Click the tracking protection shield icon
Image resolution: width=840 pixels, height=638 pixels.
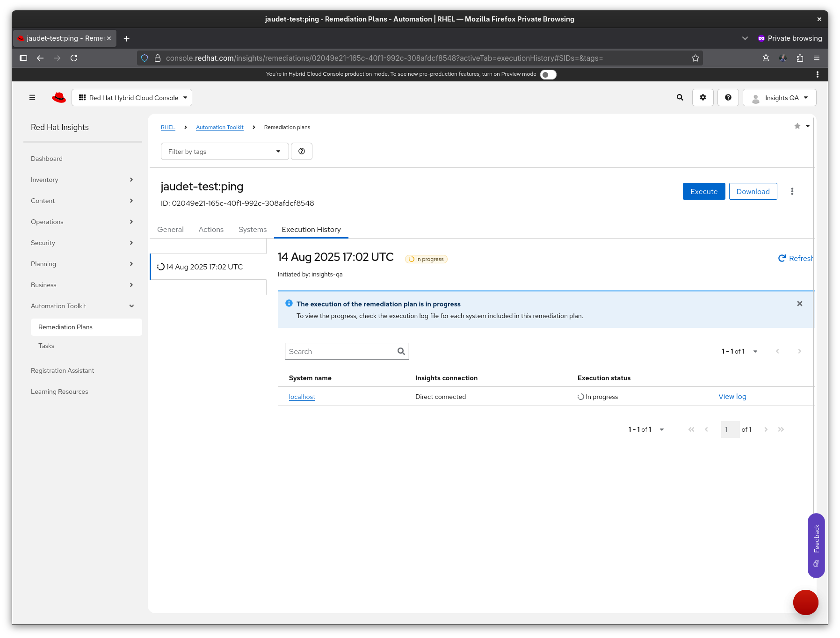(x=145, y=58)
